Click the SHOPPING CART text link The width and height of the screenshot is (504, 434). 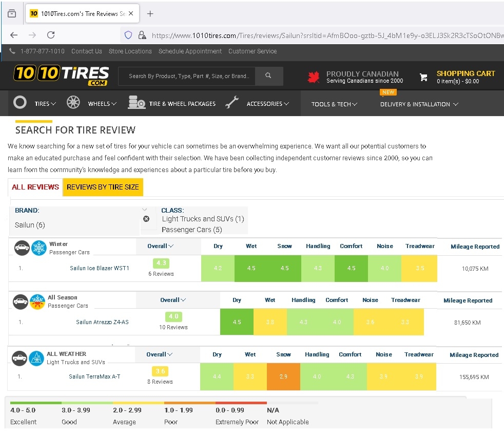coord(466,73)
